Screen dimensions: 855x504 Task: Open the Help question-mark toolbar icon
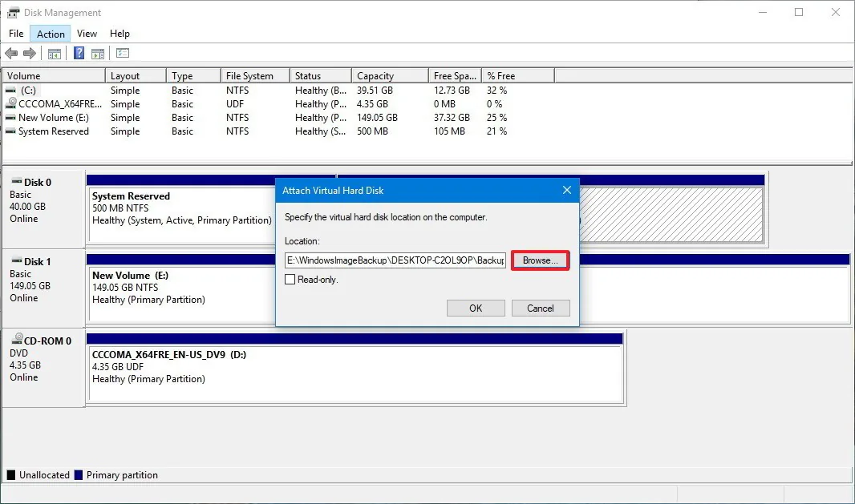tap(79, 53)
